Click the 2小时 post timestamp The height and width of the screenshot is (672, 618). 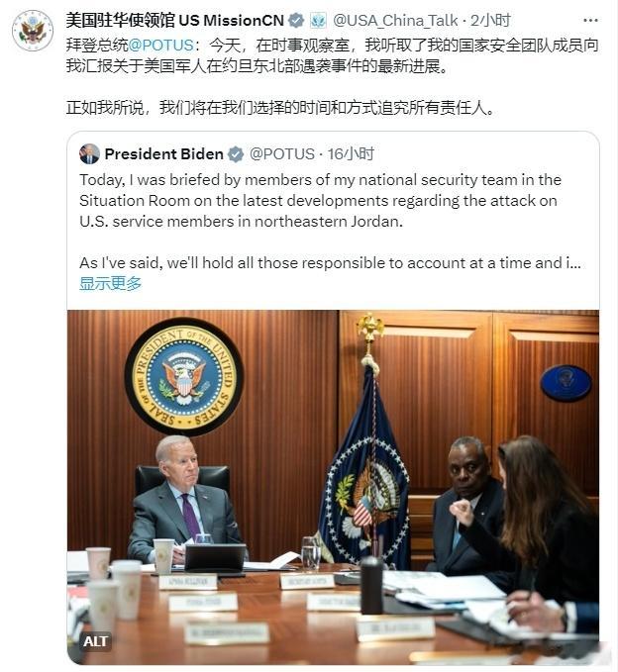(x=490, y=20)
